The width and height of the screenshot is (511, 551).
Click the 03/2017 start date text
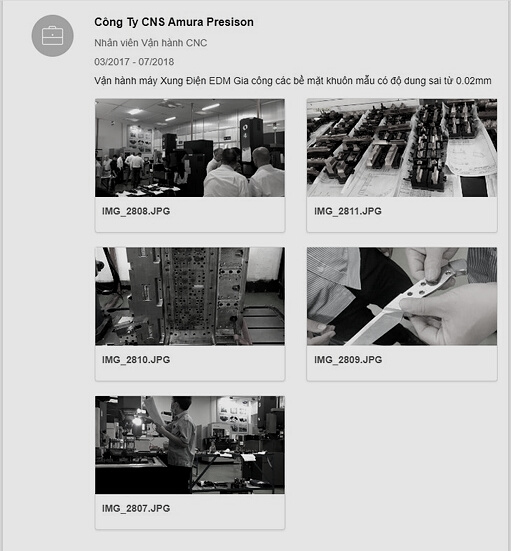tap(112, 62)
